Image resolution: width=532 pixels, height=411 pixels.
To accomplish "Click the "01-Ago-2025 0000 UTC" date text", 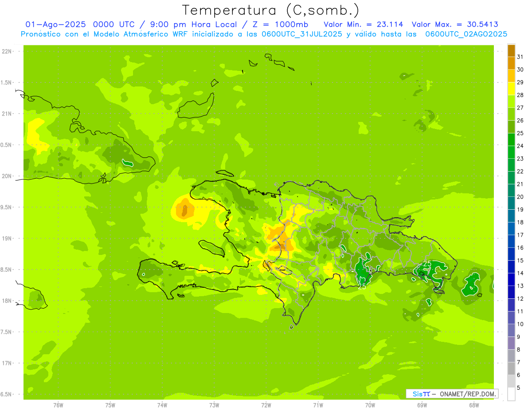I will coord(81,24).
